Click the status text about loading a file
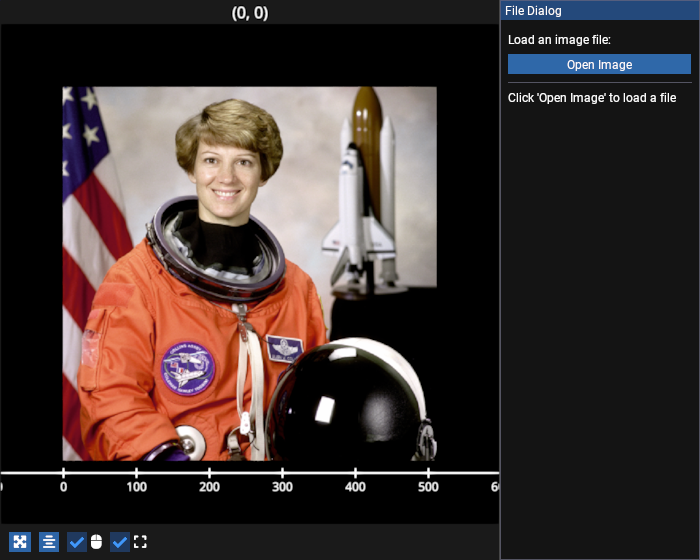The width and height of the screenshot is (700, 560). 592,98
